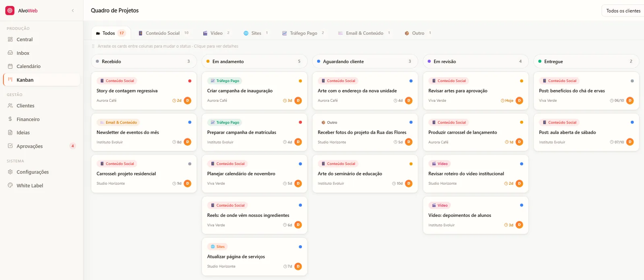The image size is (644, 280).
Task: Open card Vídeo: depoimentos de alunos
Action: coord(476,215)
